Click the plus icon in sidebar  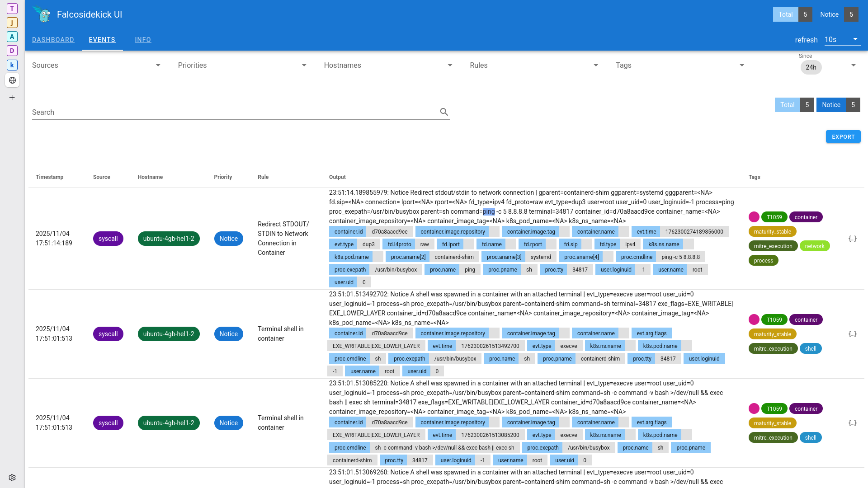click(x=12, y=98)
